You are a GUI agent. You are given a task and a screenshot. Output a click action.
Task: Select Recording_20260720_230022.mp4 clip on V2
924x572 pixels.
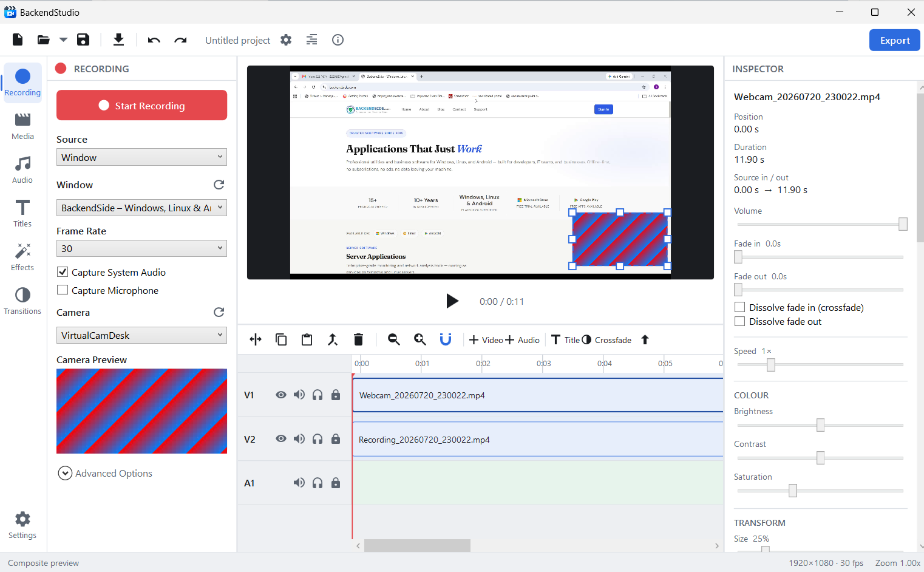coord(538,440)
